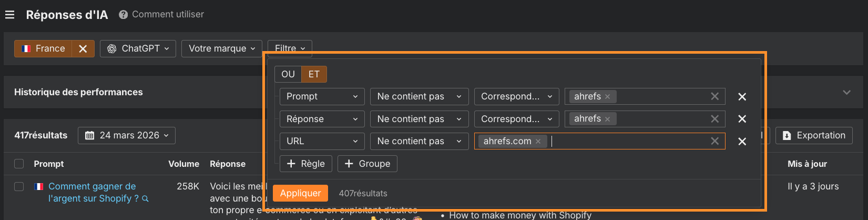Remove the ahrefs.com tag
This screenshot has height=220, width=868.
pos(538,142)
